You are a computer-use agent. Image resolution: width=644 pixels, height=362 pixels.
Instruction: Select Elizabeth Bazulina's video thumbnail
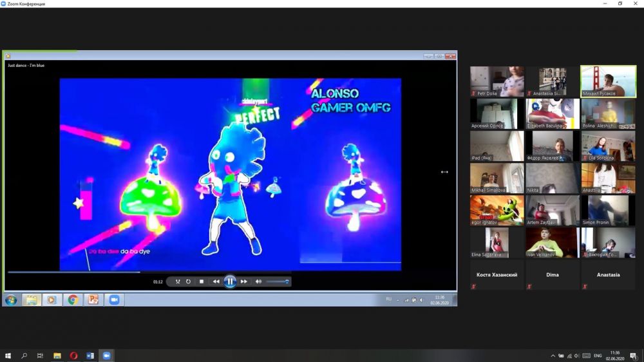[553, 114]
